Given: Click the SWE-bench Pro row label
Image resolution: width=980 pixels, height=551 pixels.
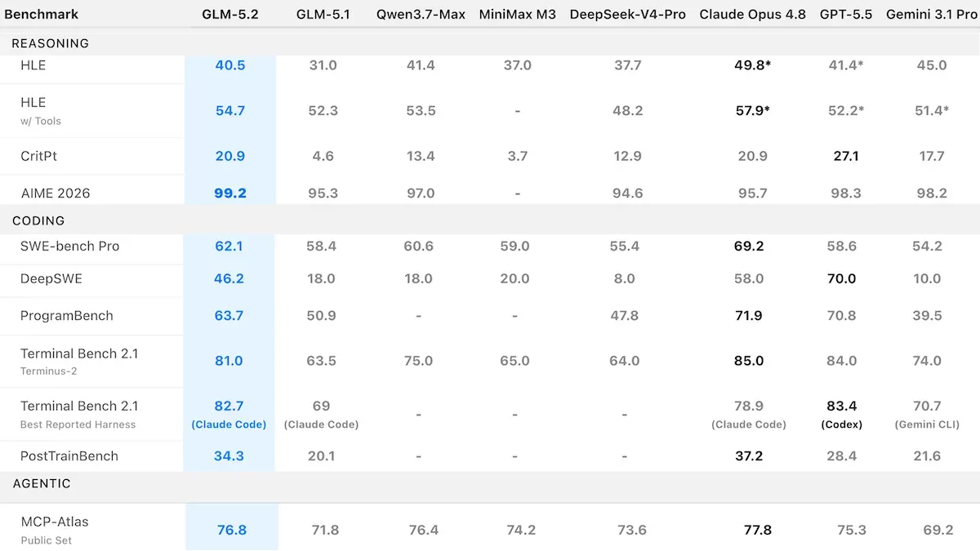Looking at the screenshot, I should 70,246.
